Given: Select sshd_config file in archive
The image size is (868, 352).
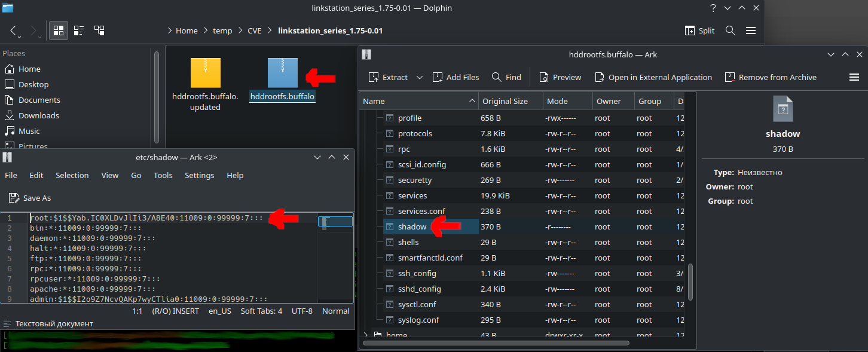Looking at the screenshot, I should tap(420, 289).
